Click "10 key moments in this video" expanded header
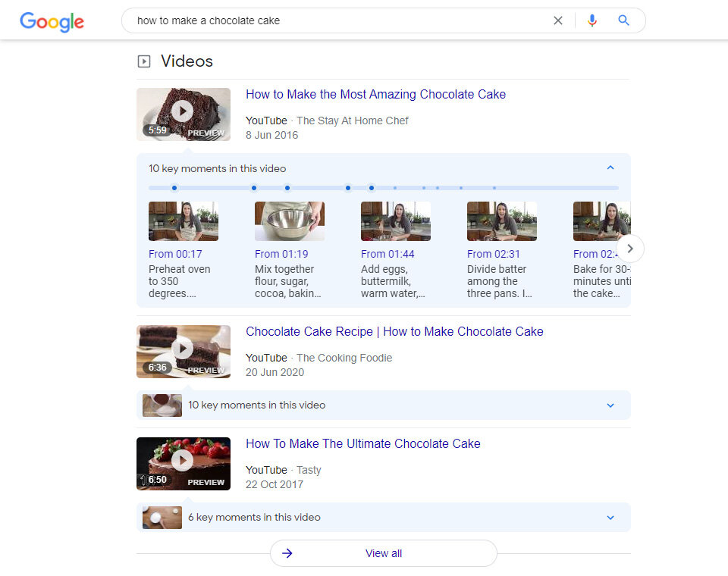The width and height of the screenshot is (728, 576). click(218, 168)
